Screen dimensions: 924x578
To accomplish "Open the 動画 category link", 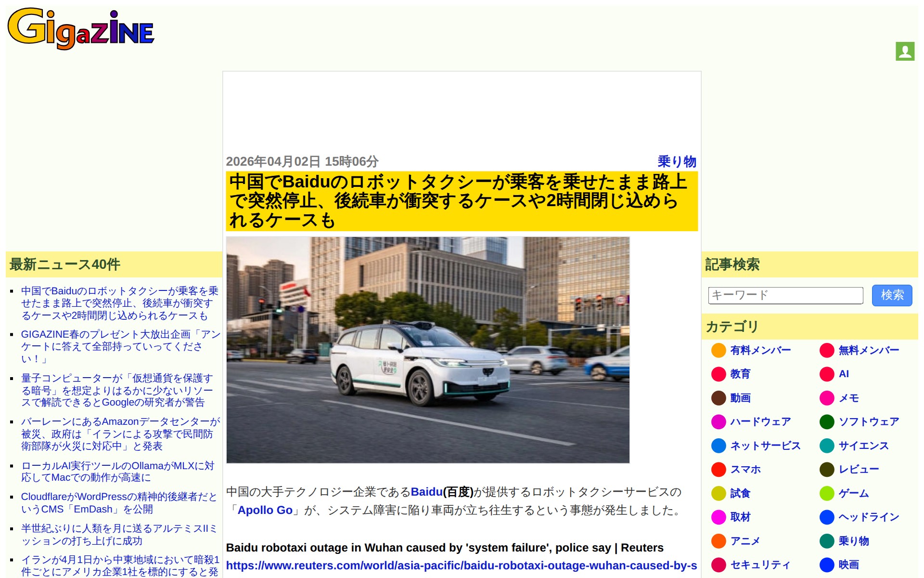I will (x=740, y=398).
